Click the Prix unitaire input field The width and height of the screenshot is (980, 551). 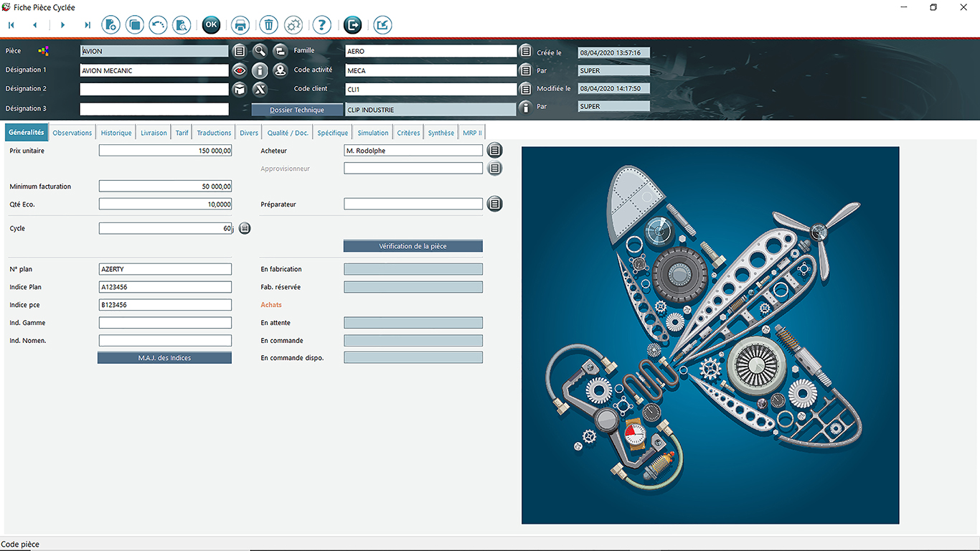point(165,151)
